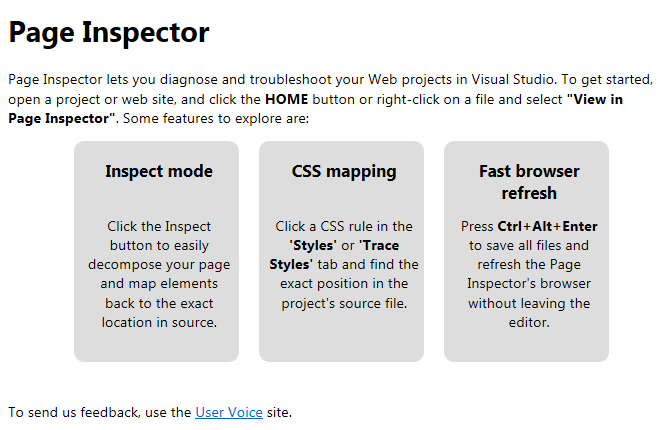Click the CSS mapping description paragraph

coord(344,265)
